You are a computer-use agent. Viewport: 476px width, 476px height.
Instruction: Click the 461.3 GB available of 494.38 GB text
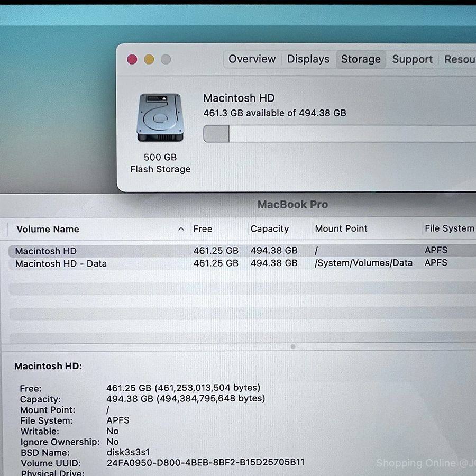tap(274, 113)
